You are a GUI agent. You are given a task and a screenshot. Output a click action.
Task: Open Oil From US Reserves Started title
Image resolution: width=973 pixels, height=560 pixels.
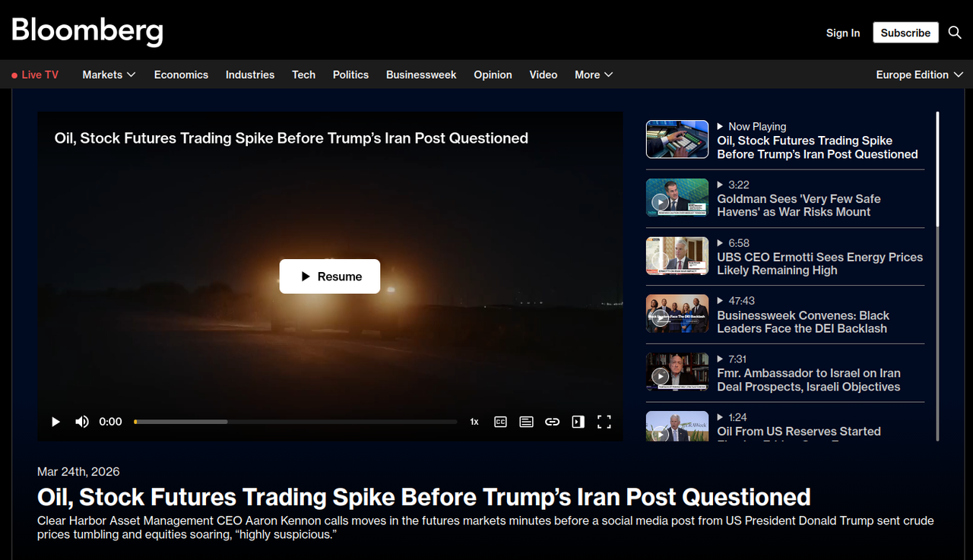(799, 432)
